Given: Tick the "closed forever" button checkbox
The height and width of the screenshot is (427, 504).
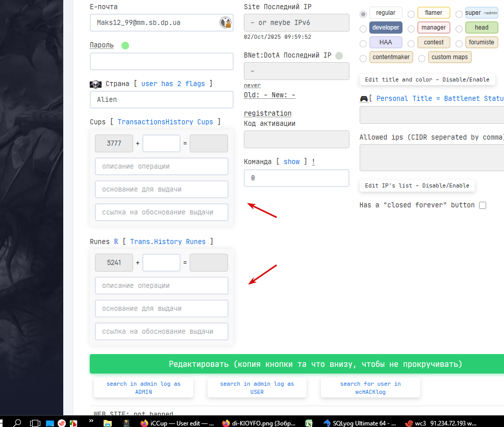Looking at the screenshot, I should (x=483, y=205).
